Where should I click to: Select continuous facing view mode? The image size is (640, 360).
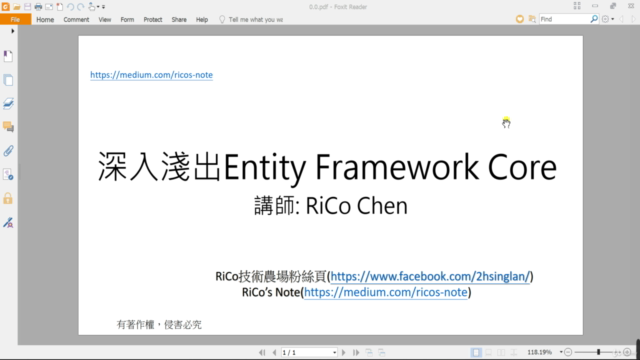coord(514,352)
